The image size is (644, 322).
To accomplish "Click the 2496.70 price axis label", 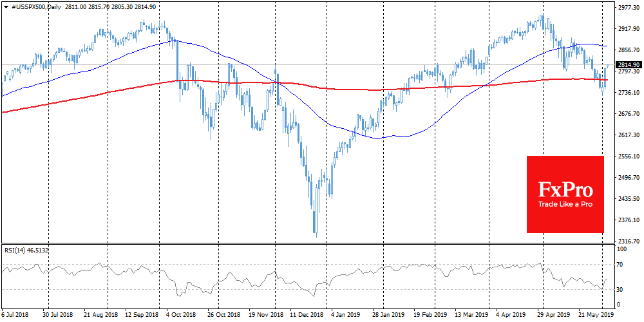I will (628, 178).
